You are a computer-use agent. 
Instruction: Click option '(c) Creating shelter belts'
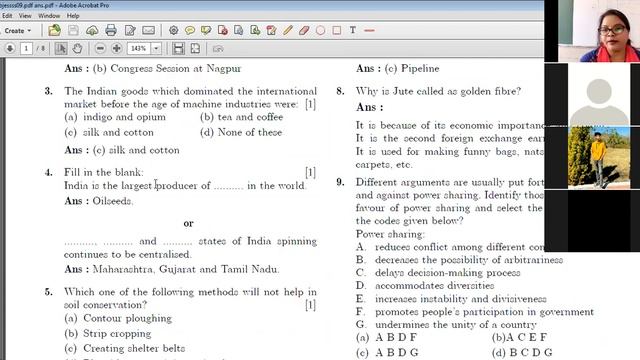[x=124, y=348]
